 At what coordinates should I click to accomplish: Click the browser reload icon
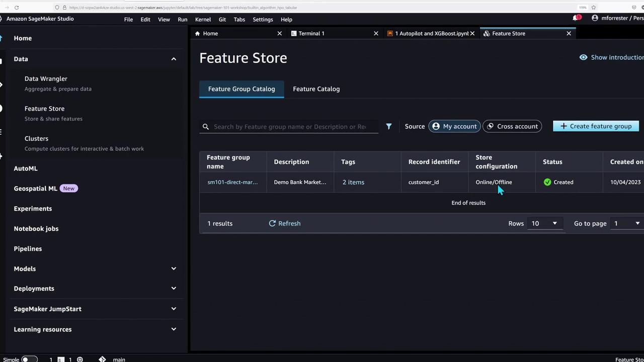[x=17, y=8]
